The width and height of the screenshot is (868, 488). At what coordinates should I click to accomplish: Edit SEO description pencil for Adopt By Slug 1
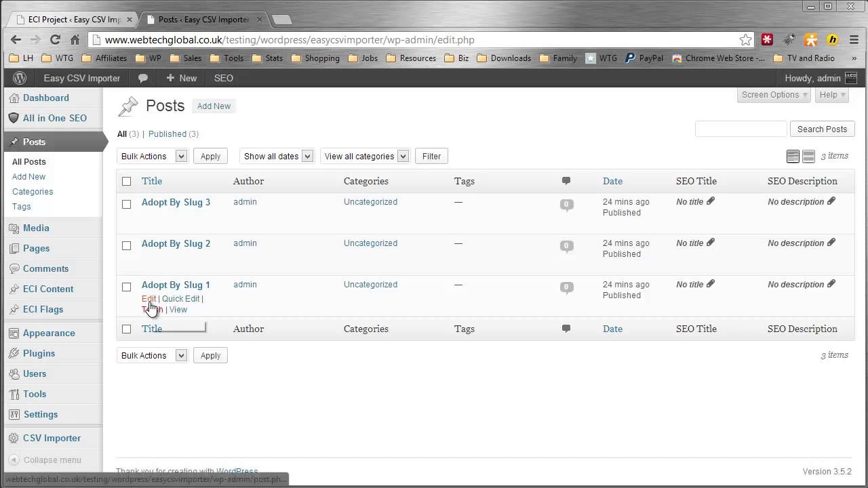[831, 284]
